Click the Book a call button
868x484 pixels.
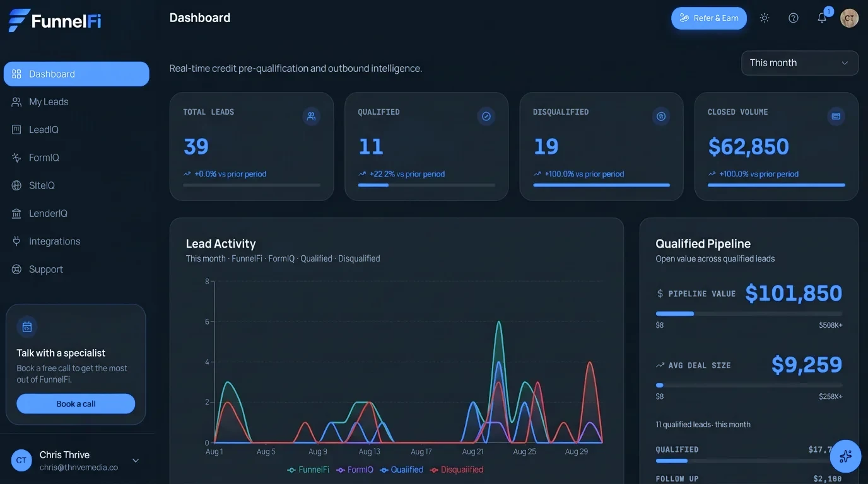tap(76, 404)
